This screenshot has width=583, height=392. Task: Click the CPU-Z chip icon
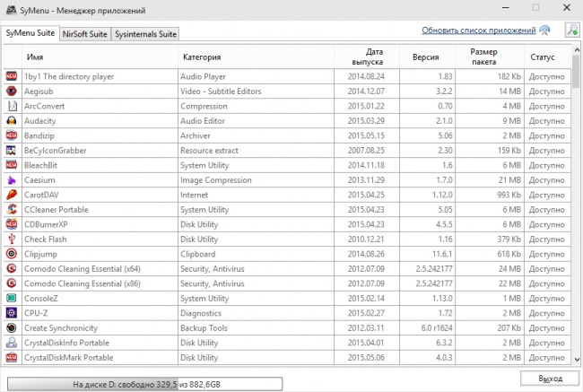12,313
